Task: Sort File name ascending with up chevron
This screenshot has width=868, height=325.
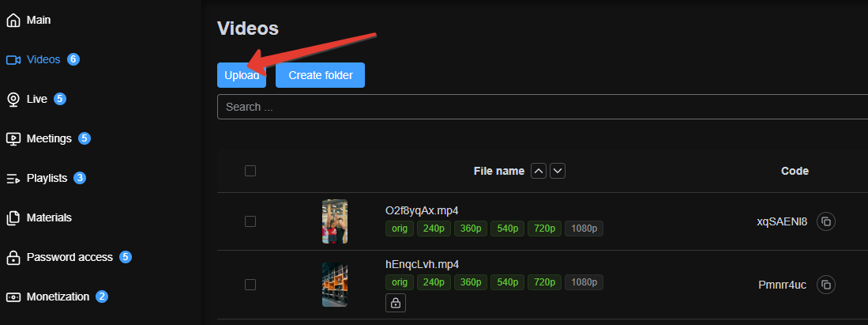Action: tap(539, 171)
